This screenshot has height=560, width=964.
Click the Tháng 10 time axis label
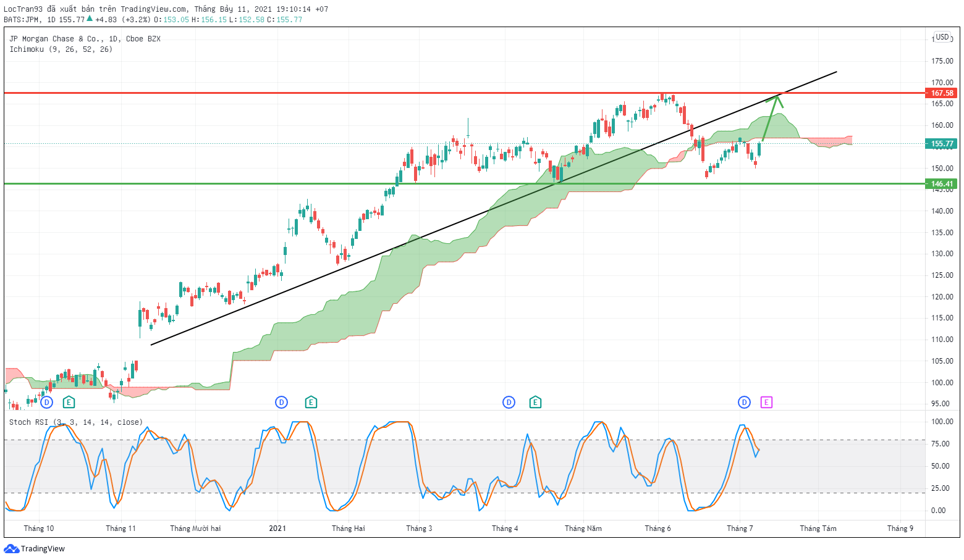(38, 529)
